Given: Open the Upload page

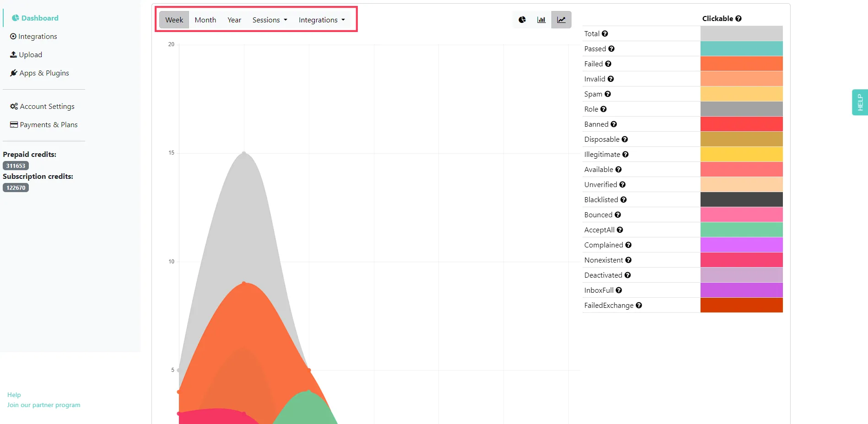Looking at the screenshot, I should click(26, 54).
